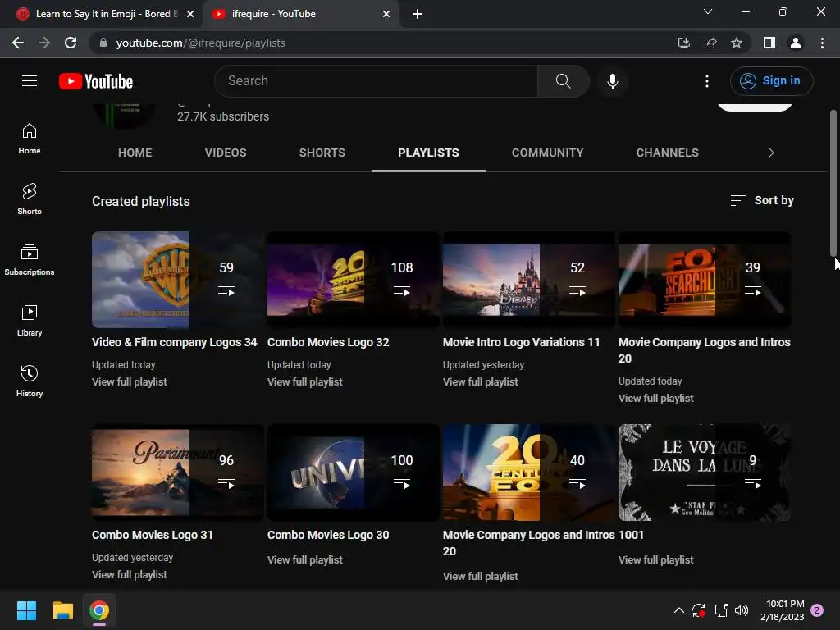Toggle Chrome side panel
The height and width of the screenshot is (630, 840).
point(769,43)
